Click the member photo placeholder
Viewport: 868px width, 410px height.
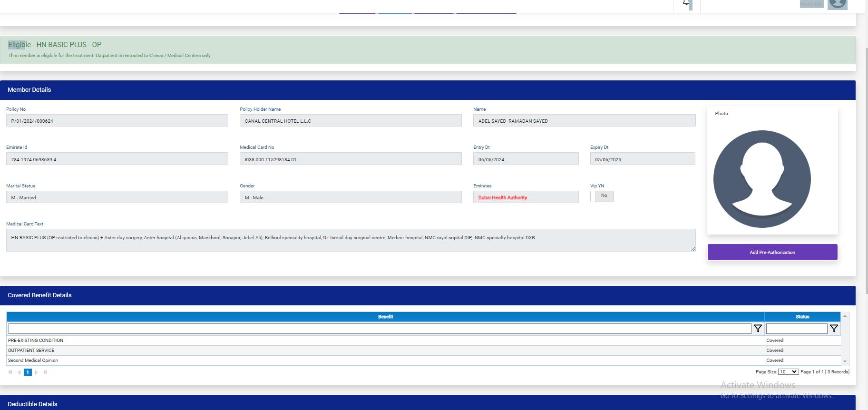pyautogui.click(x=762, y=179)
